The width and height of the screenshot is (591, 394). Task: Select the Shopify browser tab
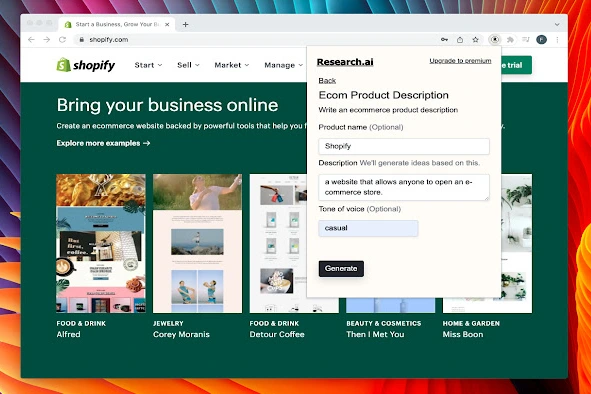(117, 25)
